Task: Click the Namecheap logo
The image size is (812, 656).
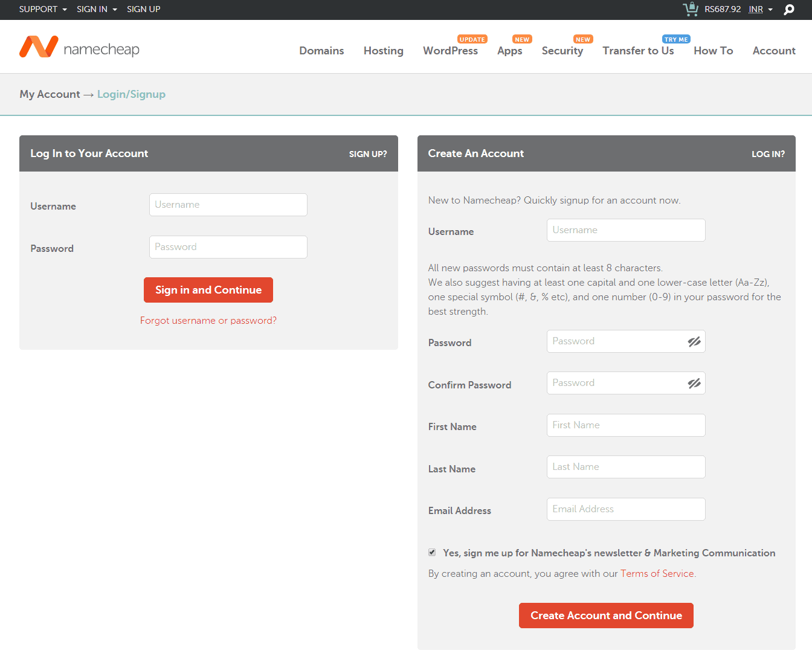Action: coord(79,47)
